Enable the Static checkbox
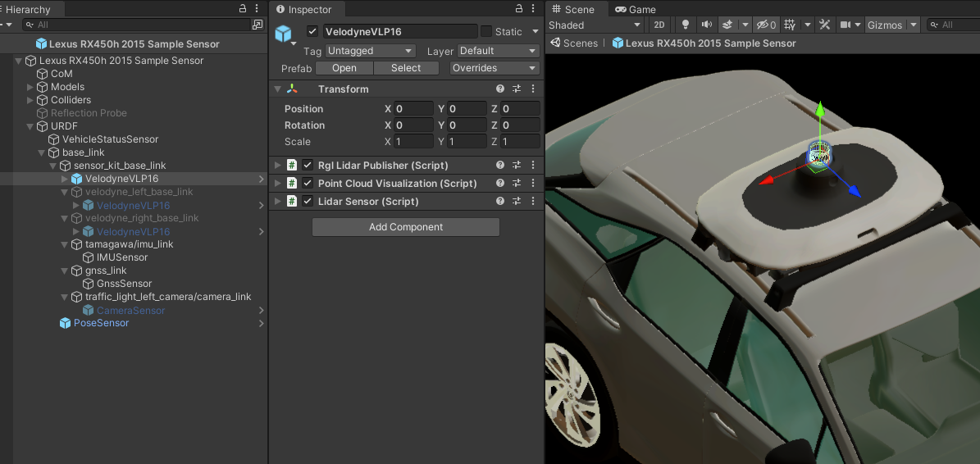Viewport: 980px width, 464px height. click(x=486, y=32)
